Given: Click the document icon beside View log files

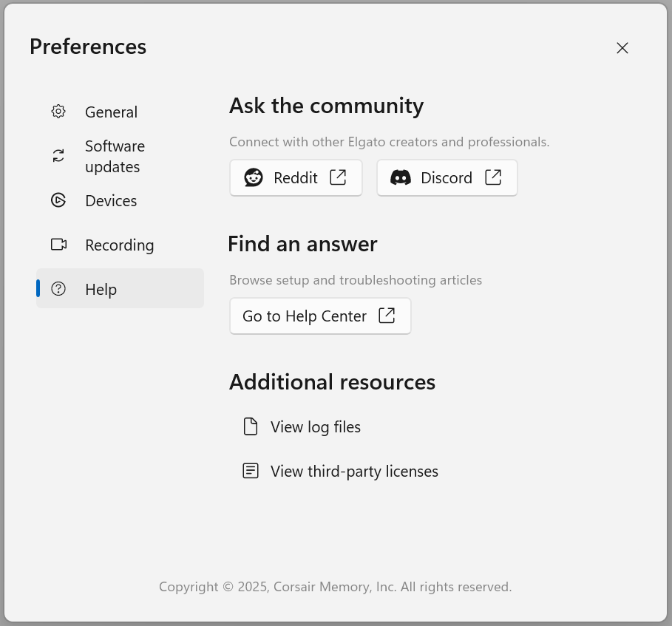Looking at the screenshot, I should coord(251,426).
